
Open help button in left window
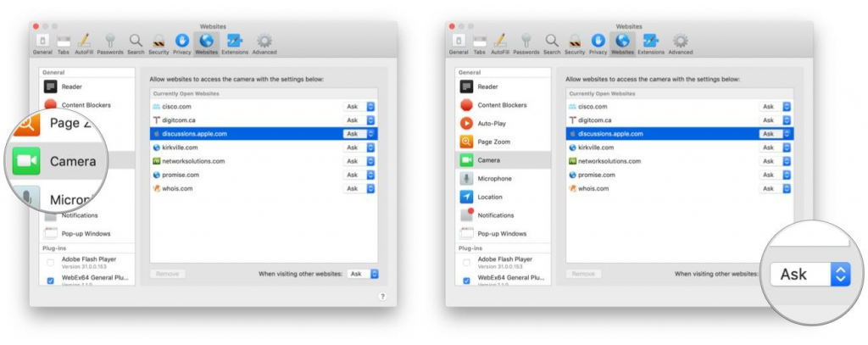(382, 297)
